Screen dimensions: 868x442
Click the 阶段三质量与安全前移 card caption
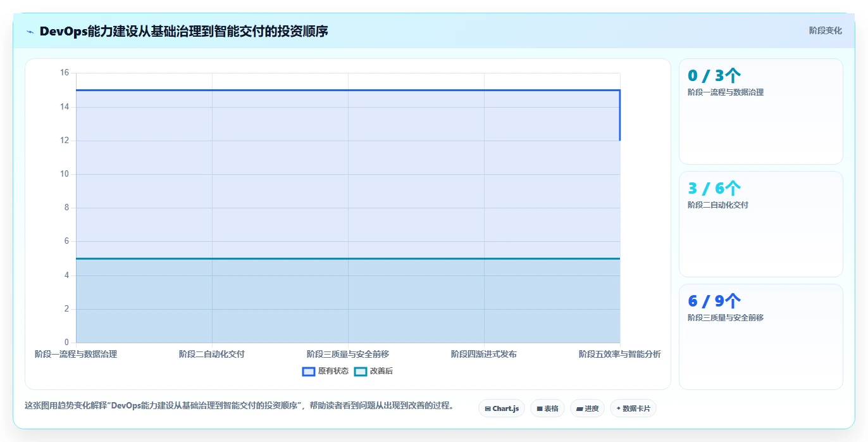pyautogui.click(x=726, y=318)
